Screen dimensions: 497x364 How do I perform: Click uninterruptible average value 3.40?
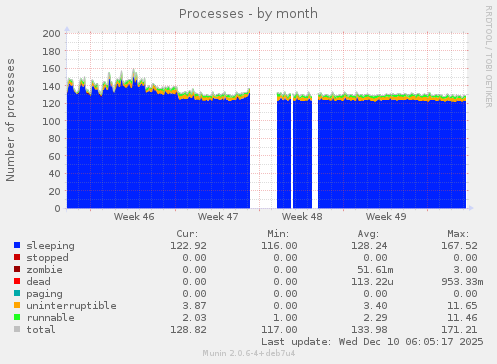(375, 306)
